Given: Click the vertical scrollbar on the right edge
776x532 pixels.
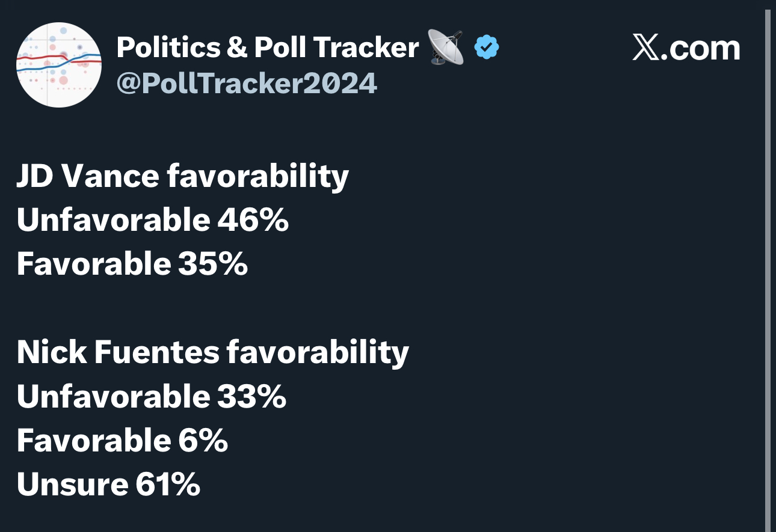Looking at the screenshot, I should pyautogui.click(x=768, y=271).
